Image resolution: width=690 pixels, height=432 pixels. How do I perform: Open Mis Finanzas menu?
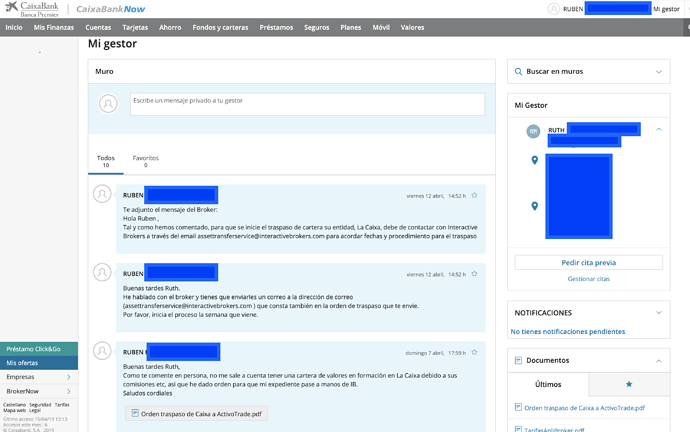(x=54, y=27)
